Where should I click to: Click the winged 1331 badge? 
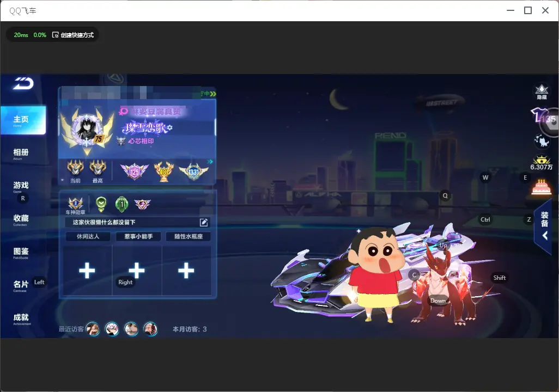(x=193, y=171)
